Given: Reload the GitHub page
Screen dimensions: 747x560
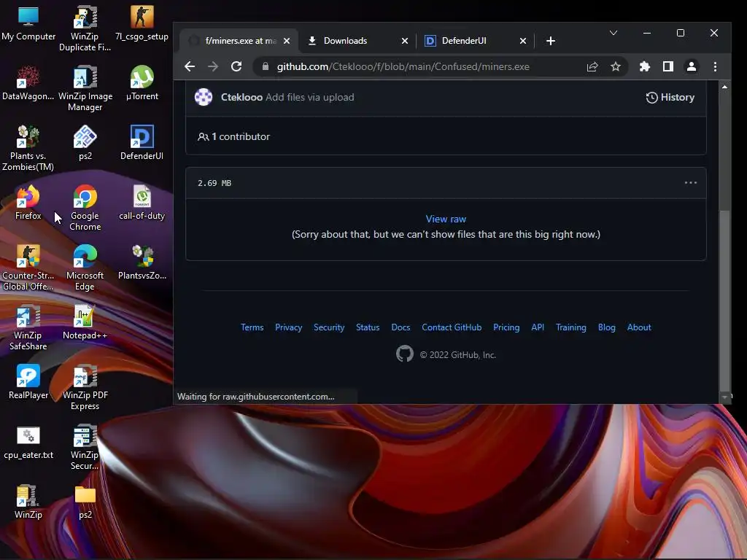Looking at the screenshot, I should pos(236,66).
